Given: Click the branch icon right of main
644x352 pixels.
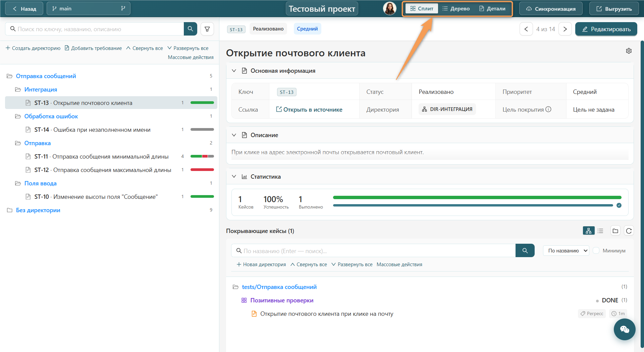Looking at the screenshot, I should click(x=123, y=8).
